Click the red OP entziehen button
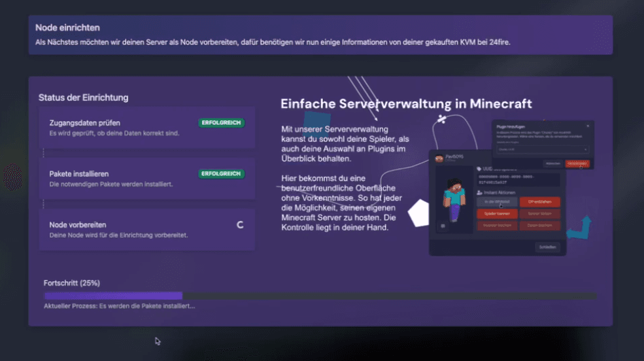 [x=539, y=201]
